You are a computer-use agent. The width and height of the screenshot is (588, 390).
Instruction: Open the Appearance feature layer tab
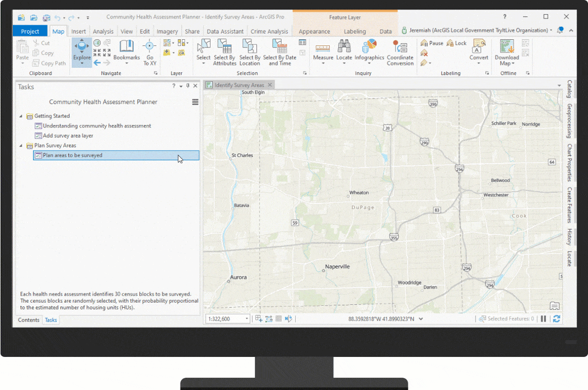coord(314,31)
